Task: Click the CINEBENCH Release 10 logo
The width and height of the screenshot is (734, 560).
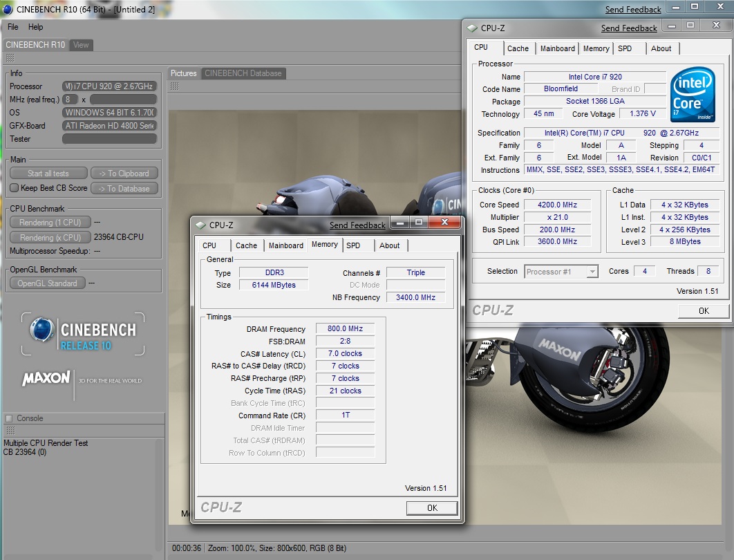Action: pos(84,335)
